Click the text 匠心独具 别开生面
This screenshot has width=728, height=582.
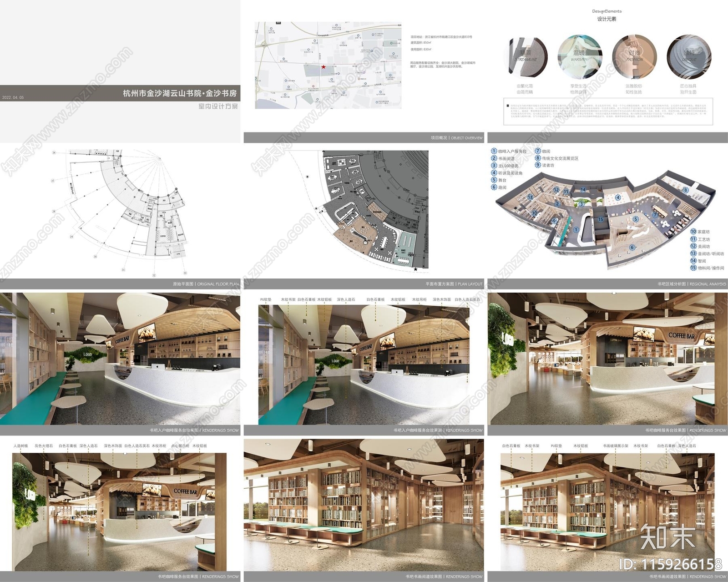[688, 89]
